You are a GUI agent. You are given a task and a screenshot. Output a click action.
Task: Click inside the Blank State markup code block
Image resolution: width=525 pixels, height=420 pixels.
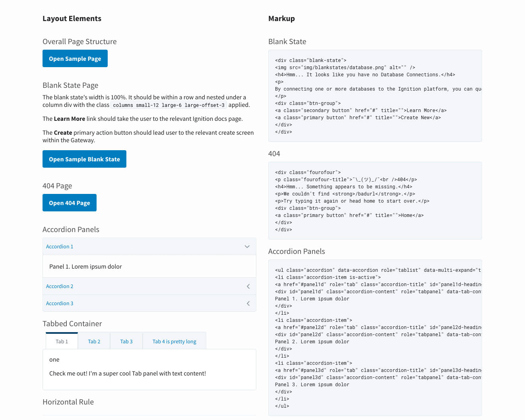(x=375, y=96)
